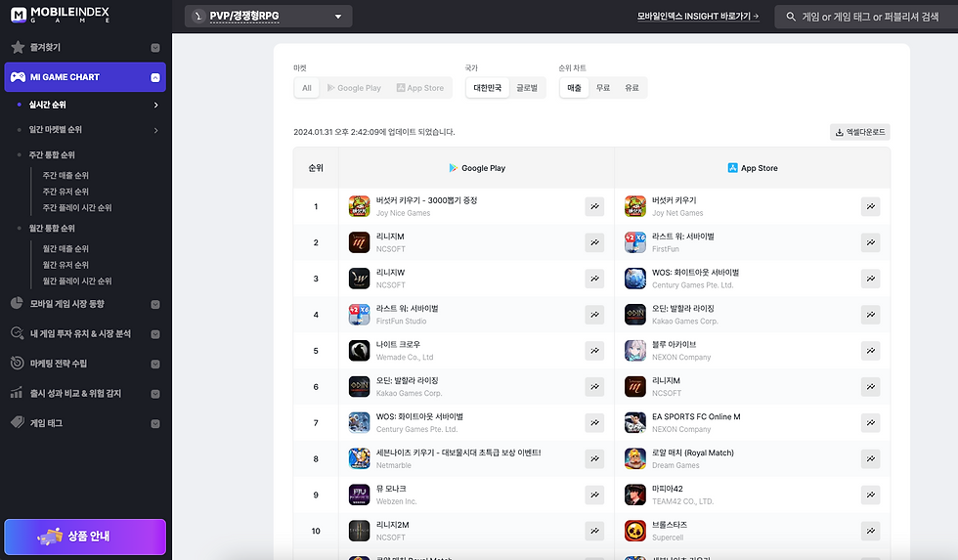Open 주간 플레이 시간 순위
958x560 pixels.
(77, 207)
